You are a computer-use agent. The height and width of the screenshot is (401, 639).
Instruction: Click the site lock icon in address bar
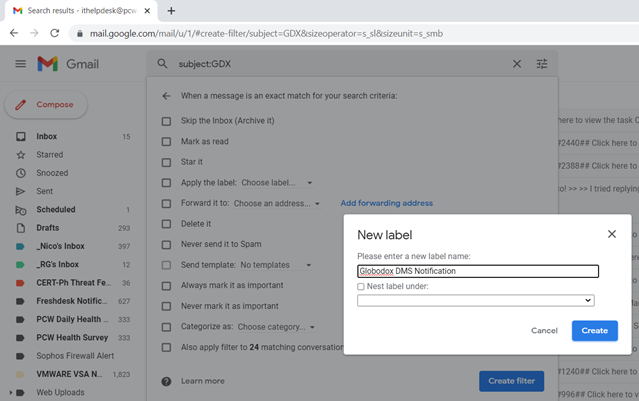(x=80, y=33)
